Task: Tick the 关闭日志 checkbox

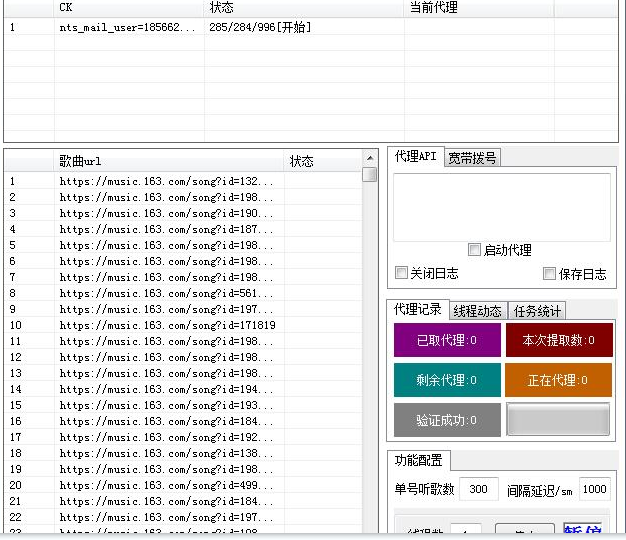Action: 402,273
